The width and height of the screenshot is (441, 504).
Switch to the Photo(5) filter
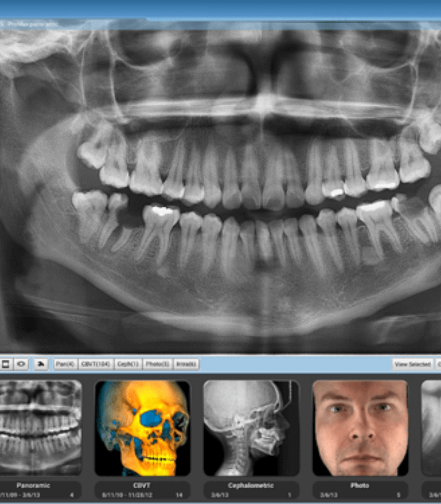pyautogui.click(x=157, y=364)
